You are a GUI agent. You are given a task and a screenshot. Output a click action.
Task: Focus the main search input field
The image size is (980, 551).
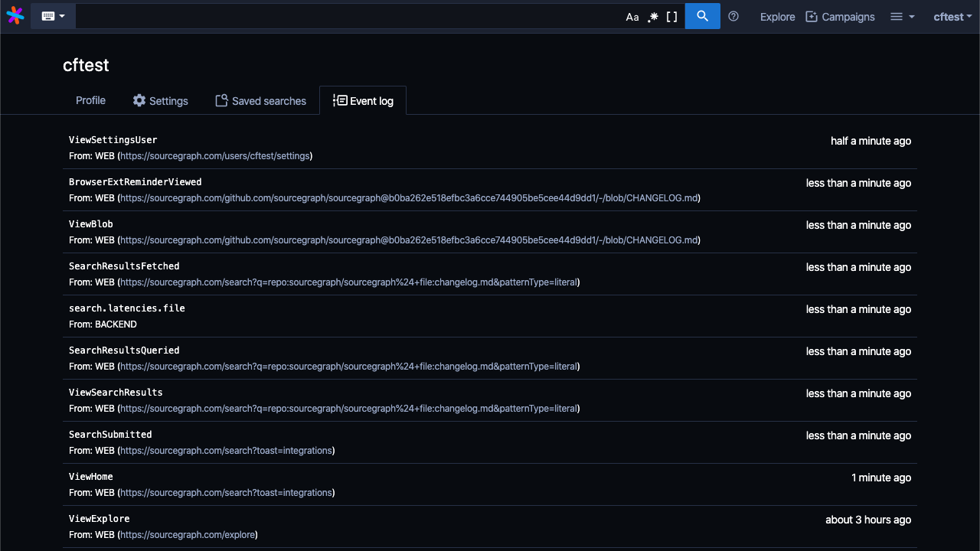(348, 16)
